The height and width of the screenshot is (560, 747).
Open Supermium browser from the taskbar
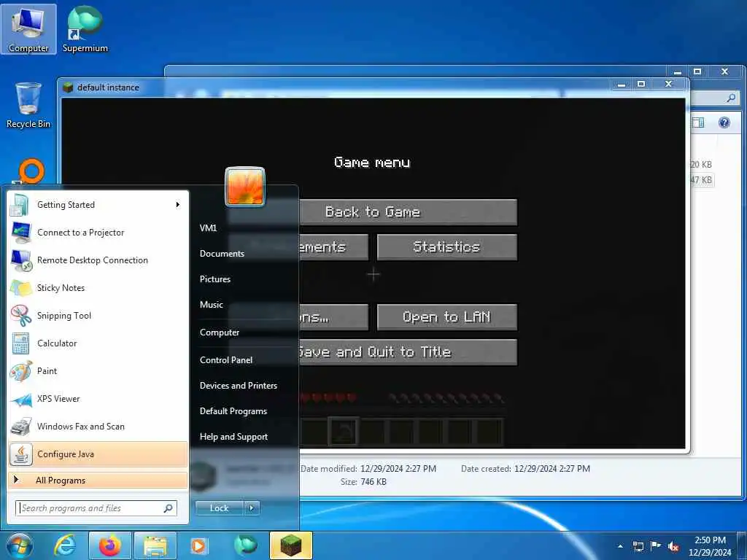[245, 545]
